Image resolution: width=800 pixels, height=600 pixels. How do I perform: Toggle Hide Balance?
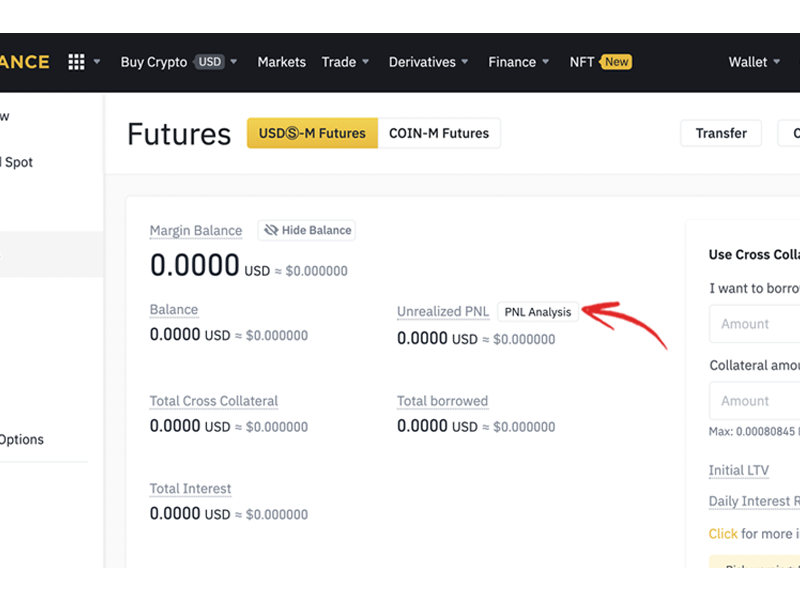(x=307, y=230)
